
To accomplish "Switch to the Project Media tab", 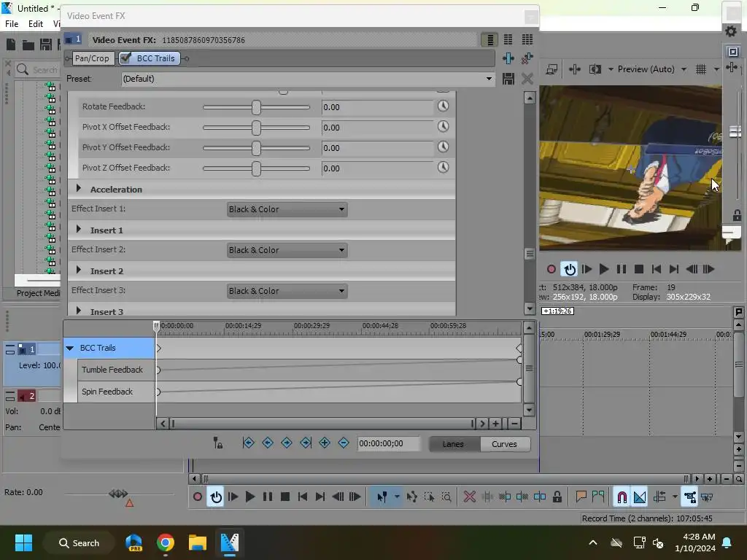I will click(38, 293).
